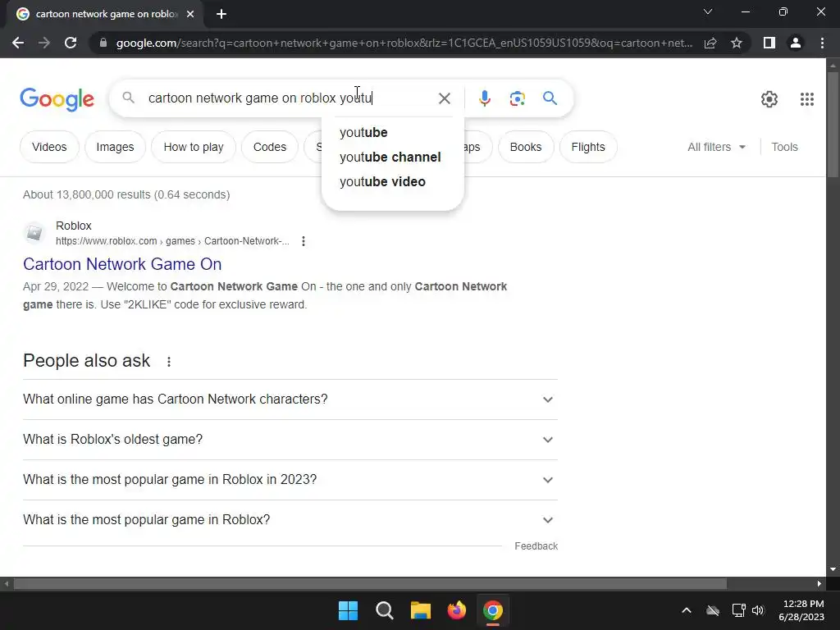Select the 'youtube channel' suggestion
The image size is (840, 630).
(390, 157)
